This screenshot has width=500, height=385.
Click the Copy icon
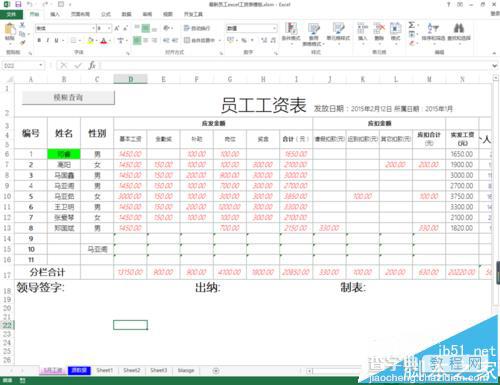tap(22, 34)
